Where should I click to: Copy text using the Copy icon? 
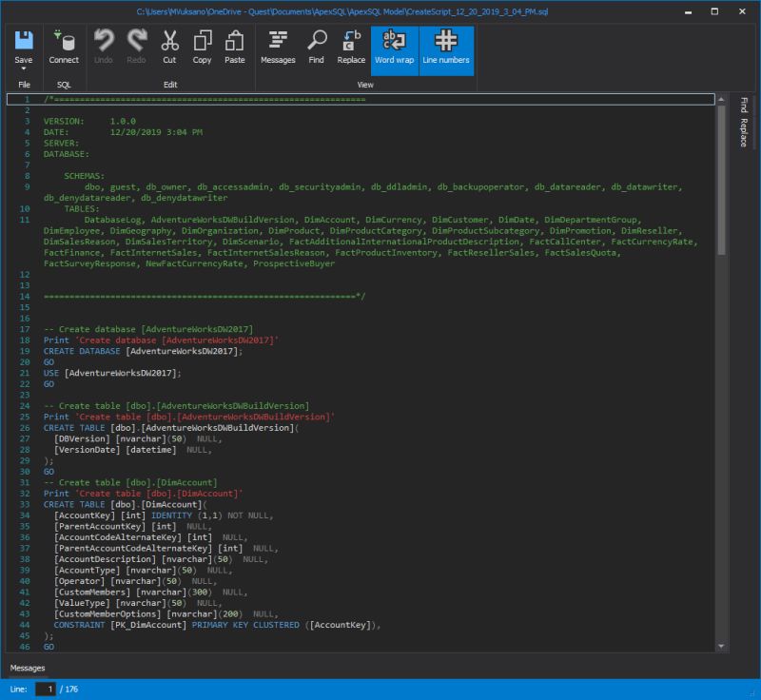(x=202, y=43)
